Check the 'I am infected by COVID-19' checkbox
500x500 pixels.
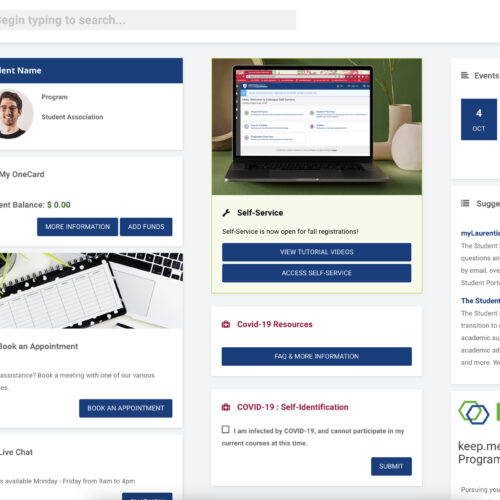(226, 429)
